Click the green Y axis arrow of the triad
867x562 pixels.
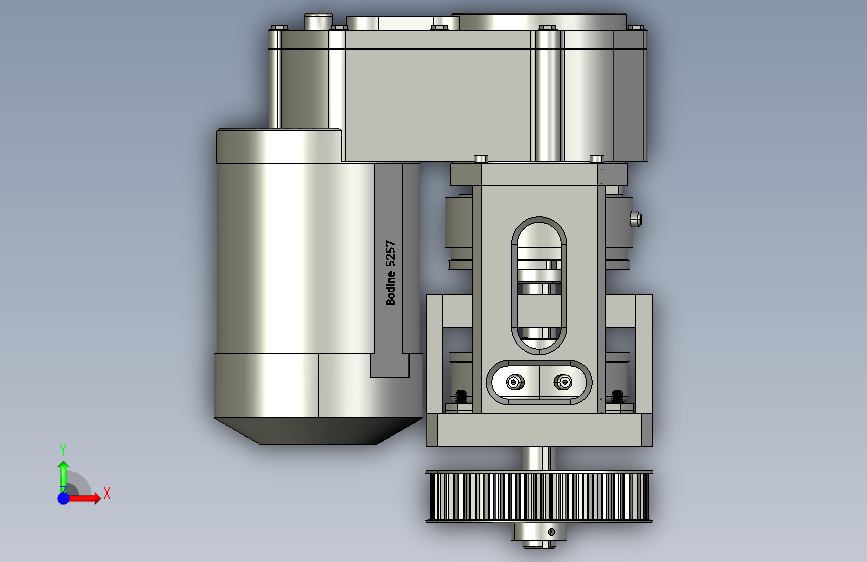click(x=63, y=475)
